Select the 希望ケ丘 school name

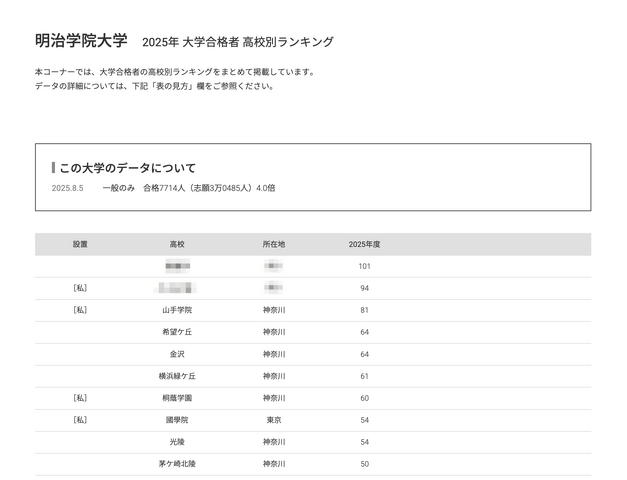[177, 332]
